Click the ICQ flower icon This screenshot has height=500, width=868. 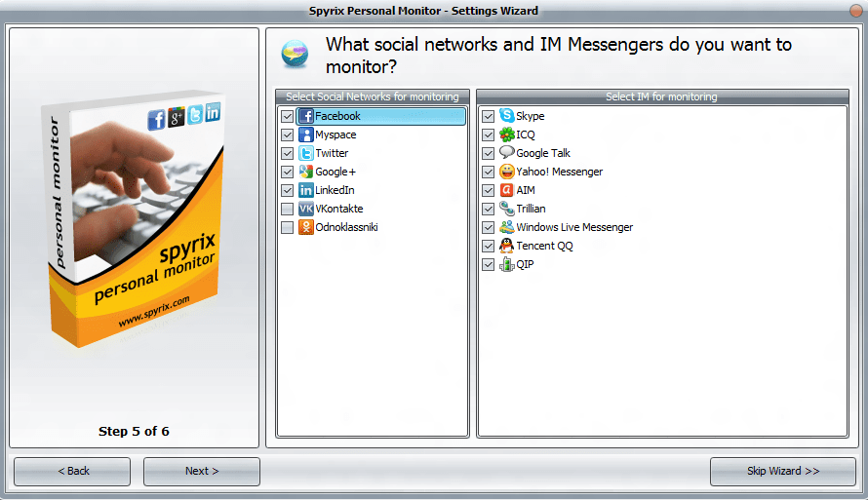(506, 135)
